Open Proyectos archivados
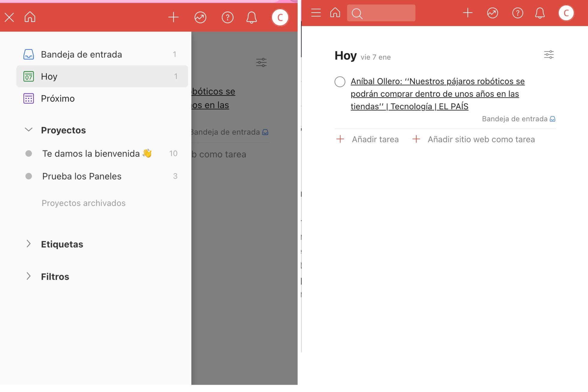Screen dimensions: 588x392 [x=83, y=203]
